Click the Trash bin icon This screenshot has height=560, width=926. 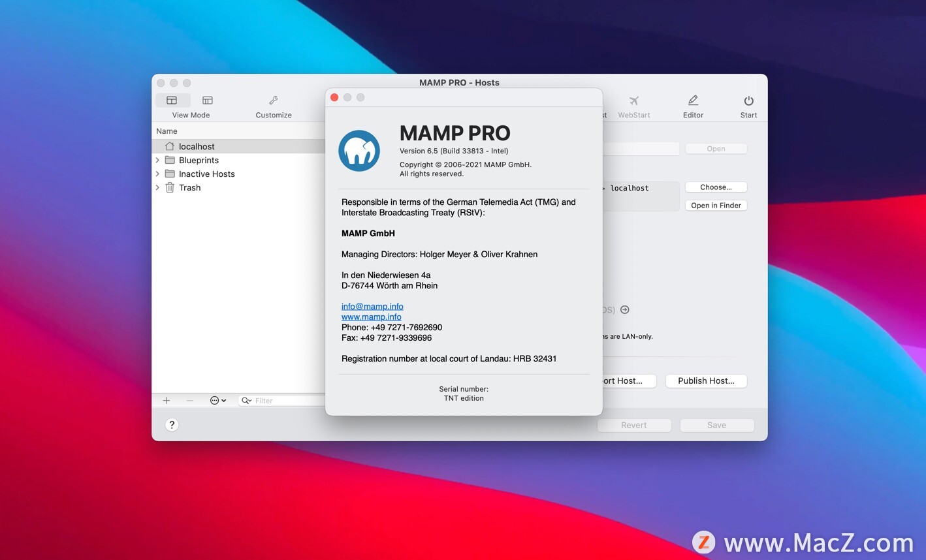pyautogui.click(x=170, y=187)
